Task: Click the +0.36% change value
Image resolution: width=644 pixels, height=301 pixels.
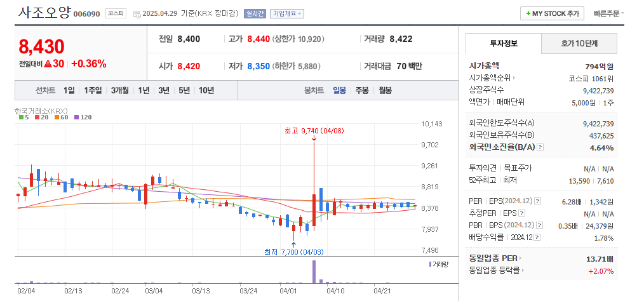Action: tap(89, 64)
